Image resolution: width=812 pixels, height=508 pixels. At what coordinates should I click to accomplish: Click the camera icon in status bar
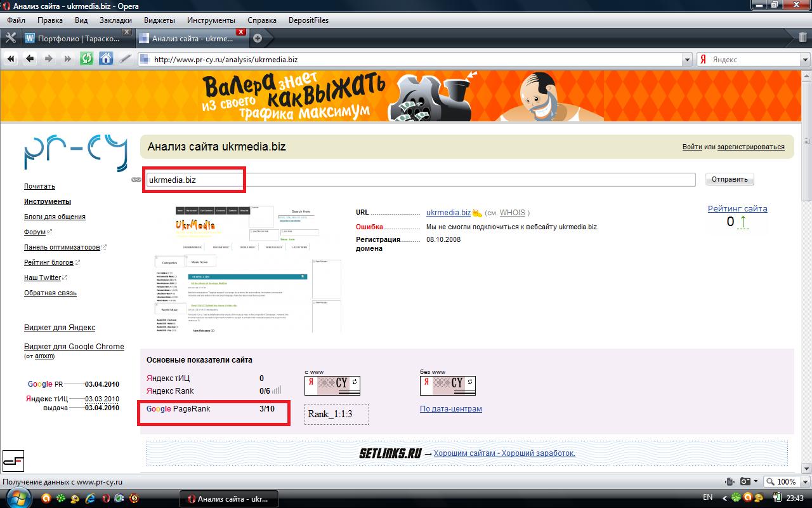(745, 482)
